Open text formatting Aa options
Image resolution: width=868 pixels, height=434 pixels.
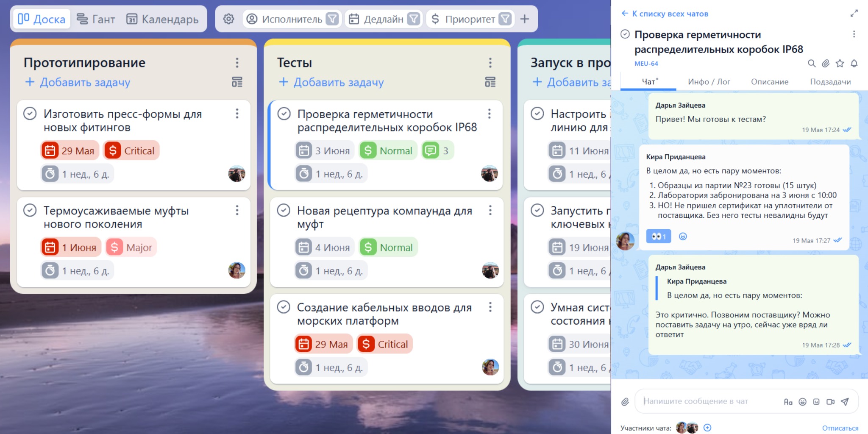(x=788, y=402)
